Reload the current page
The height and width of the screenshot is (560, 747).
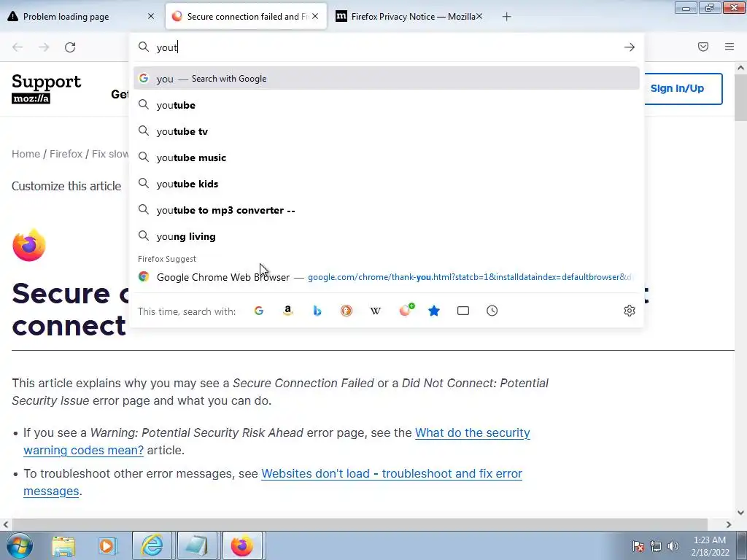[70, 47]
